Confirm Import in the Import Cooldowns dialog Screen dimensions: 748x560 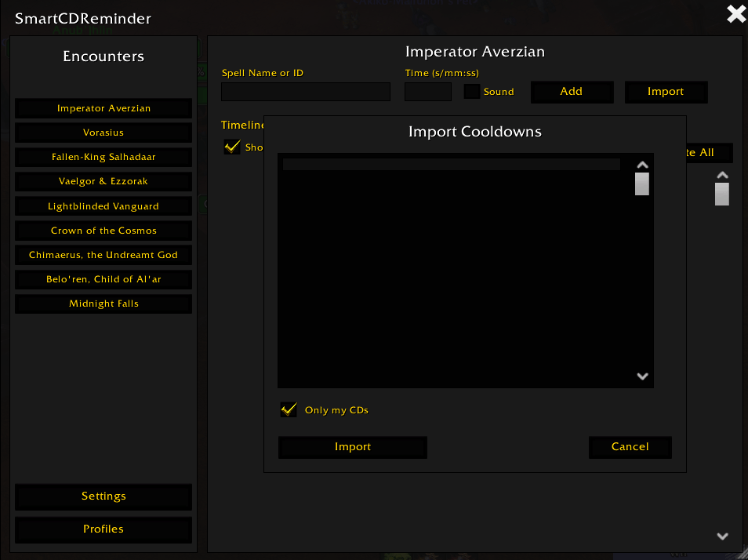[x=353, y=447]
